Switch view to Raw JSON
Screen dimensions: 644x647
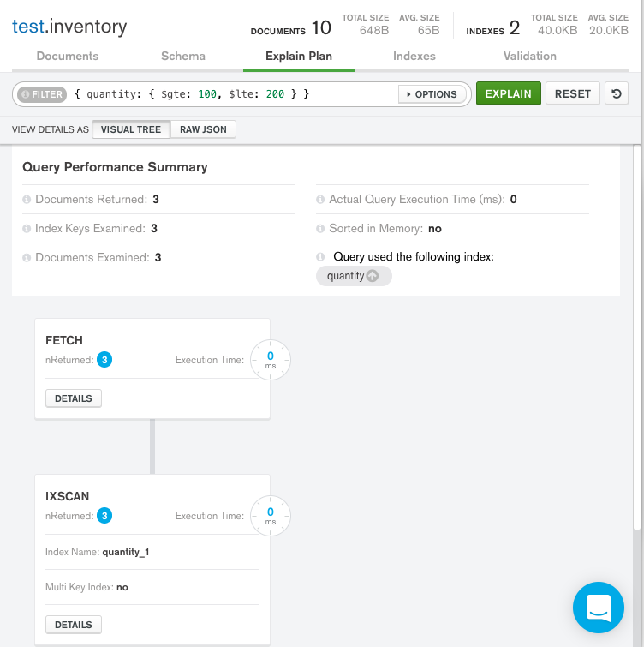coord(203,129)
